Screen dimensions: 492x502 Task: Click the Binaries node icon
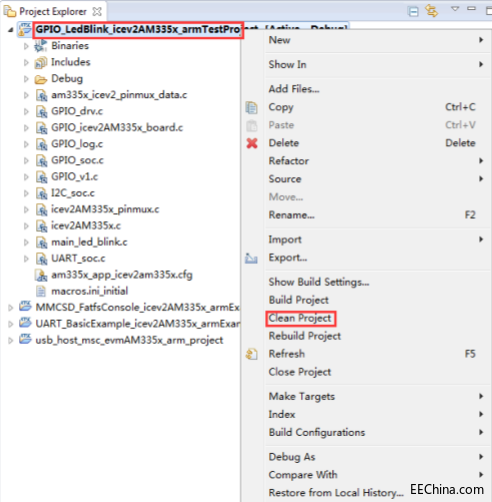41,46
